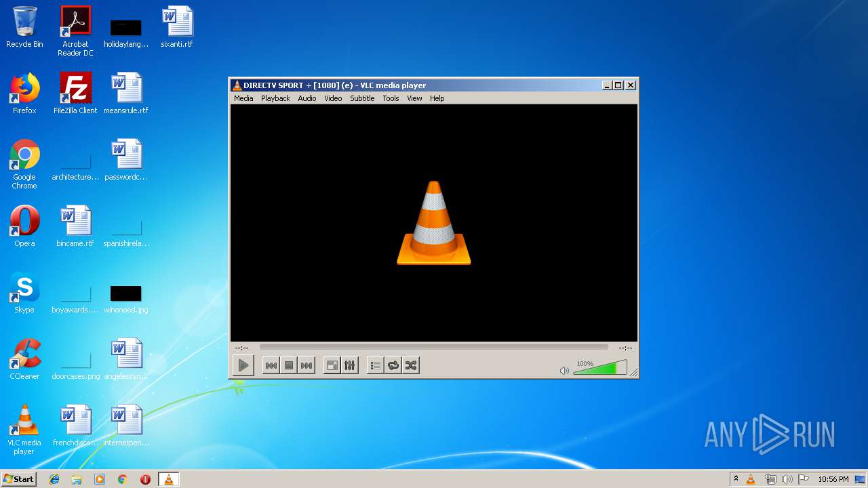
Task: Click the VLC seek progress bar
Action: [433, 348]
